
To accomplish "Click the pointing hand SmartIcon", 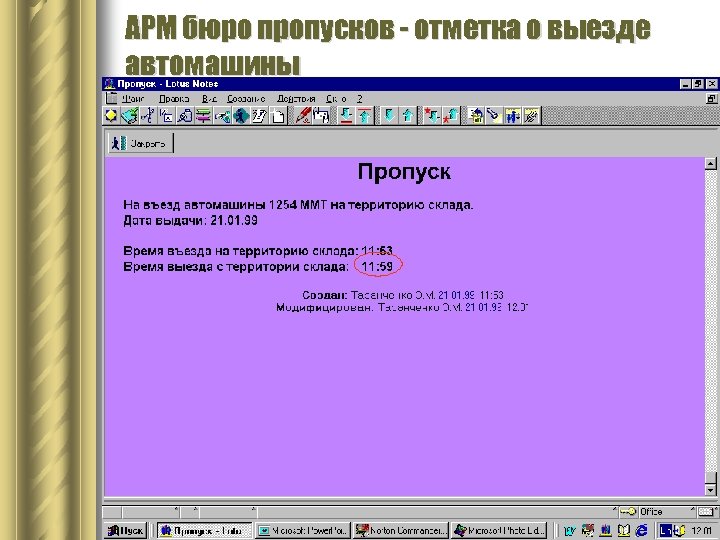I will click(x=222, y=116).
